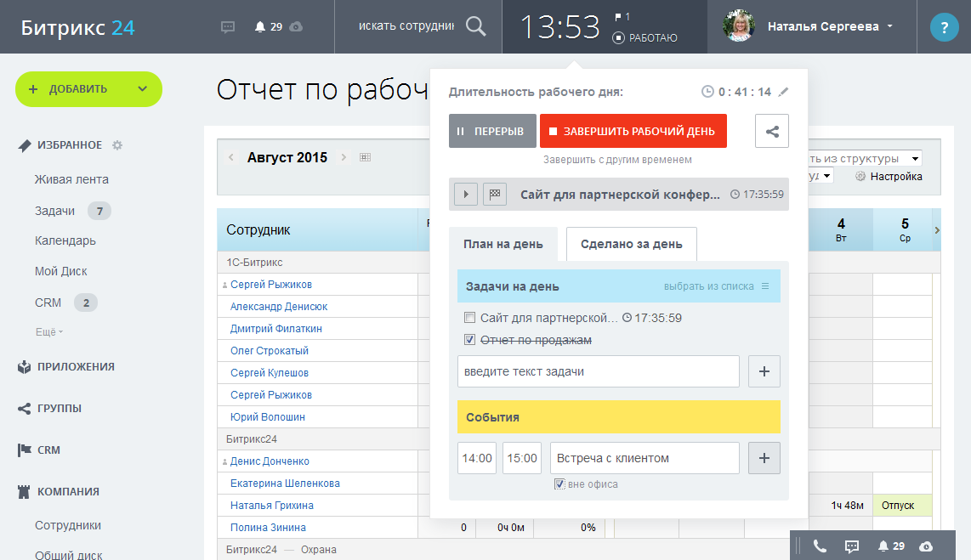Toggle the 'вне офиса' checkbox

click(x=559, y=484)
